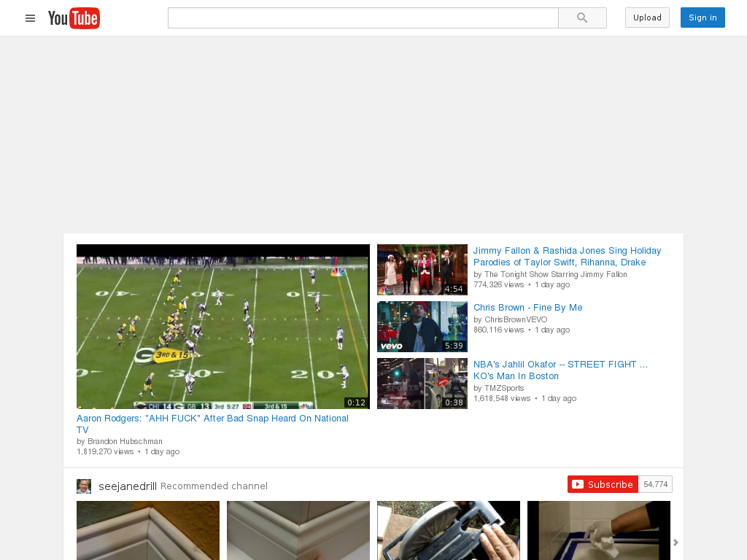Open Jimmy Fallon & Rashida Jones title link
Image resolution: width=747 pixels, height=560 pixels.
[567, 256]
